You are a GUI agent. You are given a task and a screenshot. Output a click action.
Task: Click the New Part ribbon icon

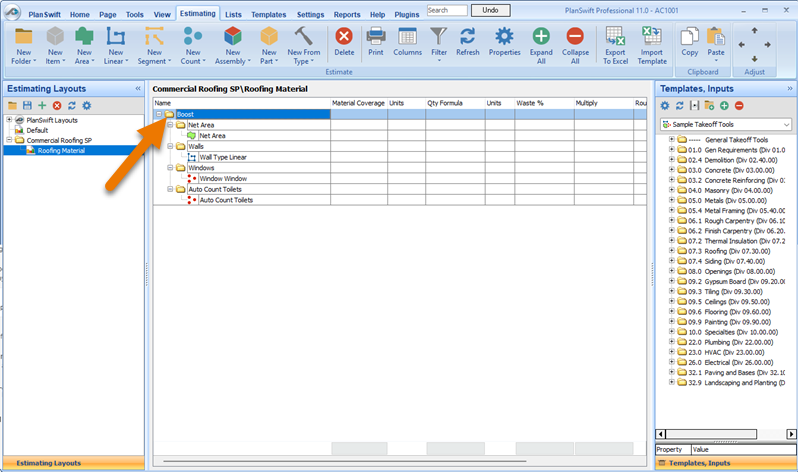[x=269, y=37]
